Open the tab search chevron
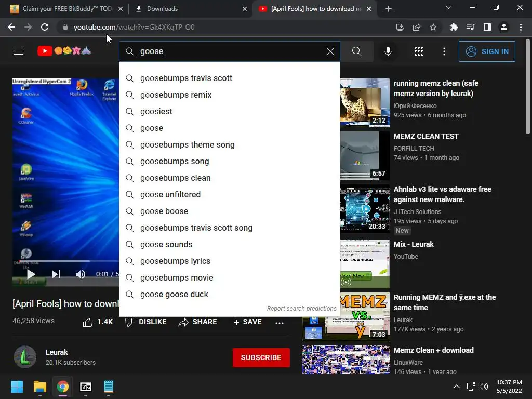The width and height of the screenshot is (532, 399). pos(448,7)
